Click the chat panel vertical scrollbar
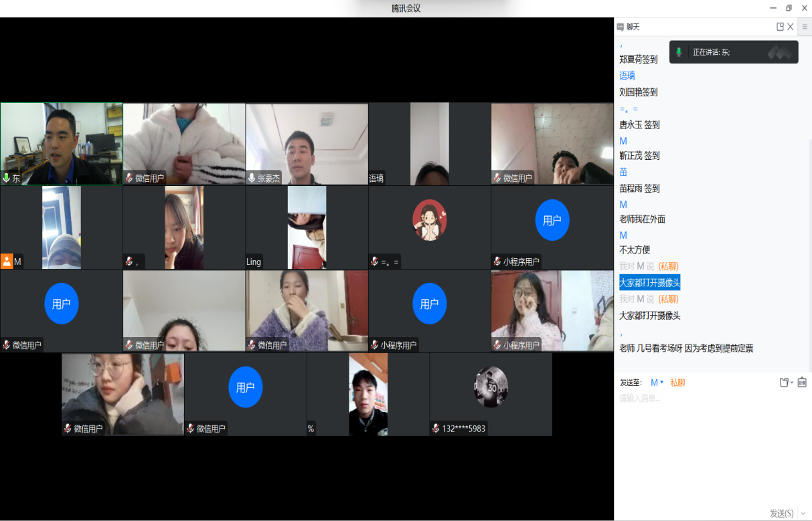The width and height of the screenshot is (812, 521). click(810, 254)
